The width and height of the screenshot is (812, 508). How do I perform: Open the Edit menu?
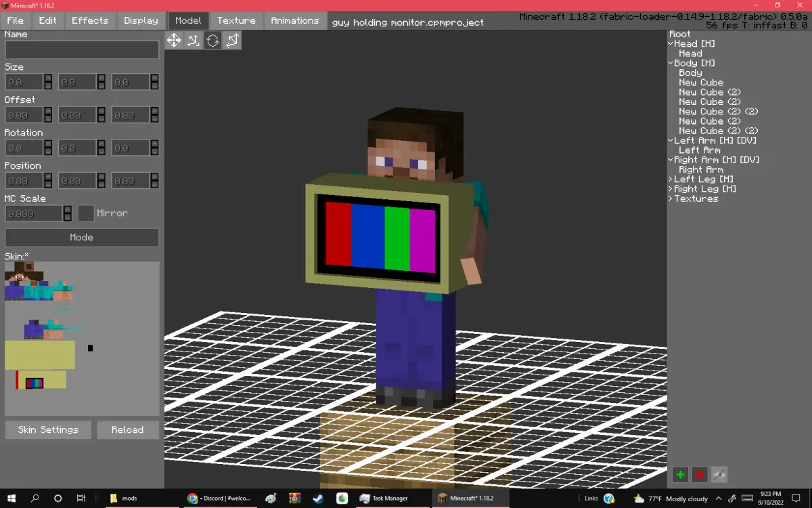click(x=47, y=20)
